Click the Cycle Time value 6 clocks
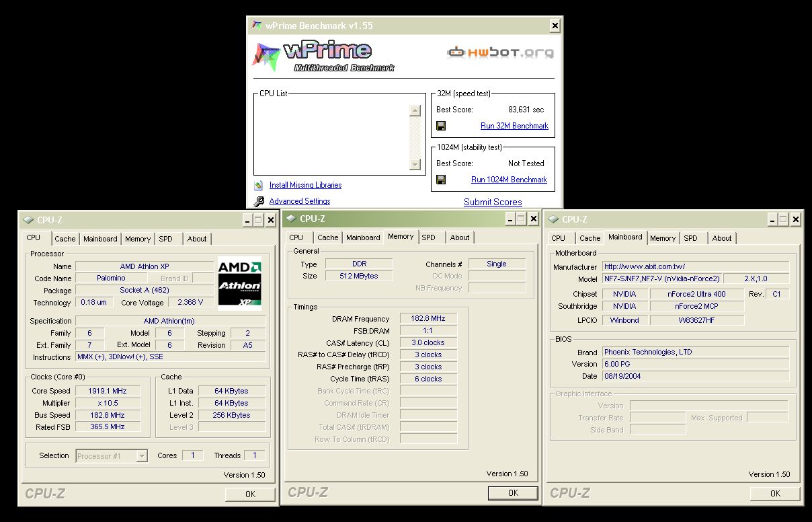 428,379
